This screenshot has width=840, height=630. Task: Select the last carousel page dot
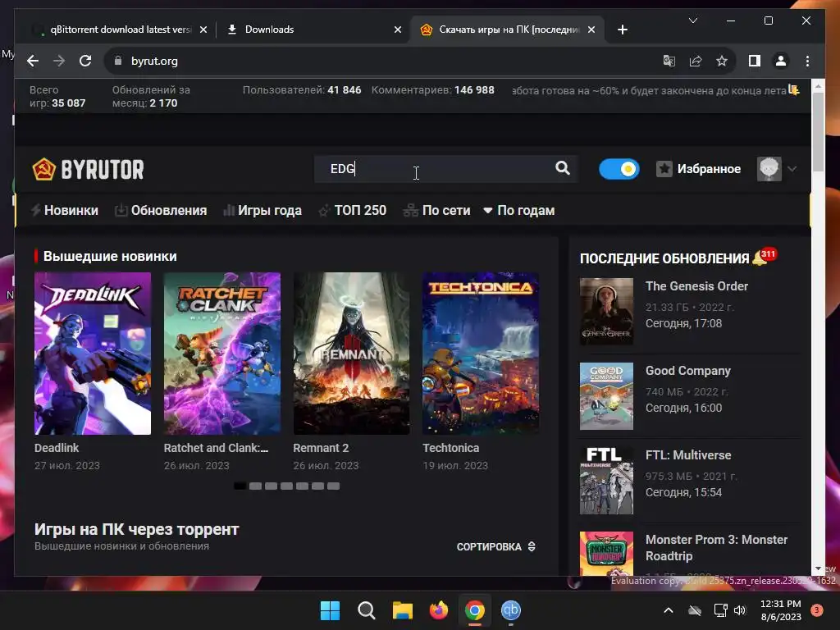click(333, 486)
